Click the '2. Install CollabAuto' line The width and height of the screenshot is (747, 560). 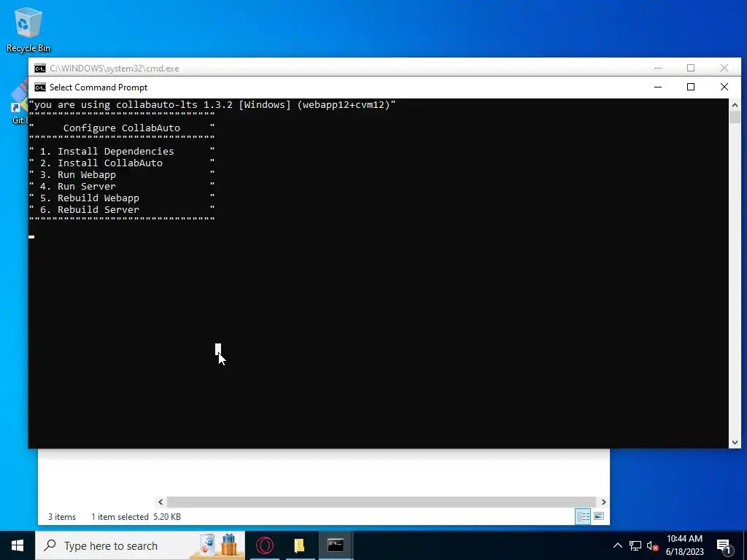click(101, 163)
